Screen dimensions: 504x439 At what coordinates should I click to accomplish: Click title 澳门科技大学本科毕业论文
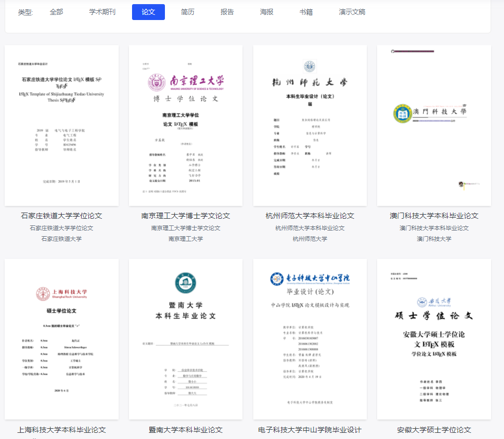pyautogui.click(x=434, y=216)
